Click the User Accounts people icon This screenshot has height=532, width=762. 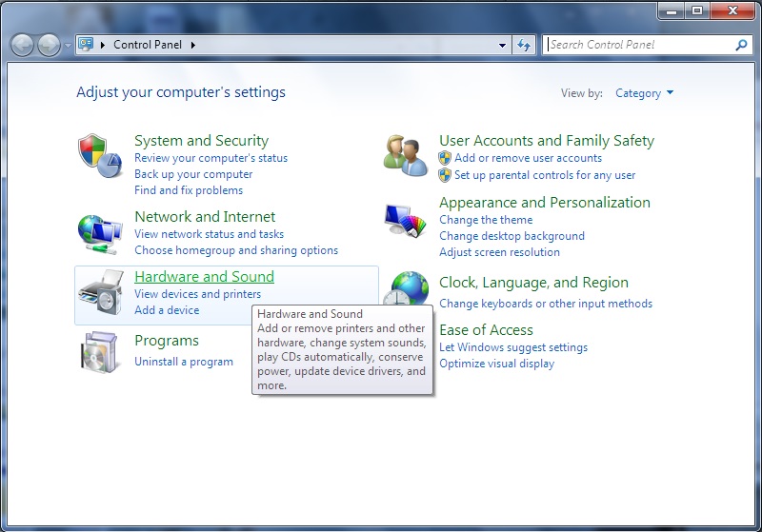pos(405,156)
